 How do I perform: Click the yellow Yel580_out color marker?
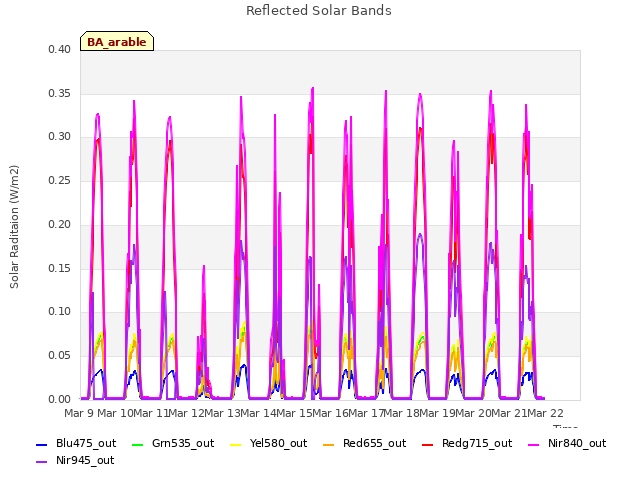click(x=236, y=444)
